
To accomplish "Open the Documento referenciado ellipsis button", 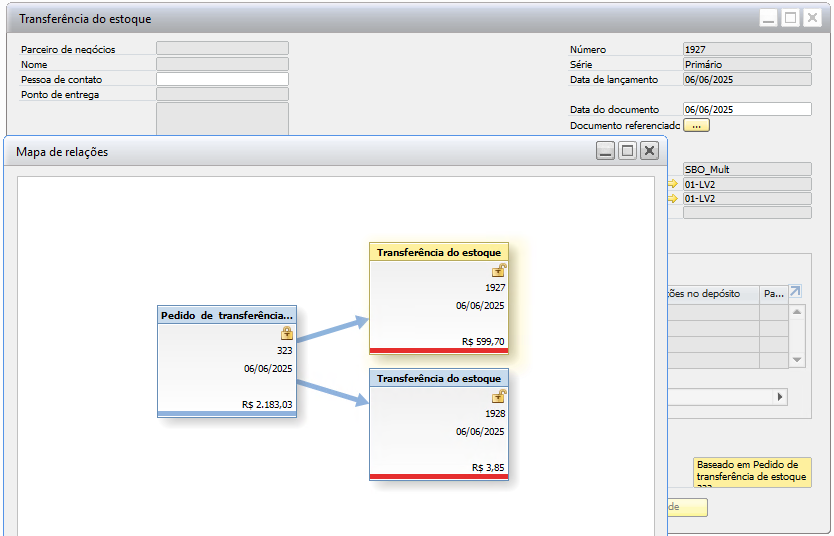I will coord(696,125).
